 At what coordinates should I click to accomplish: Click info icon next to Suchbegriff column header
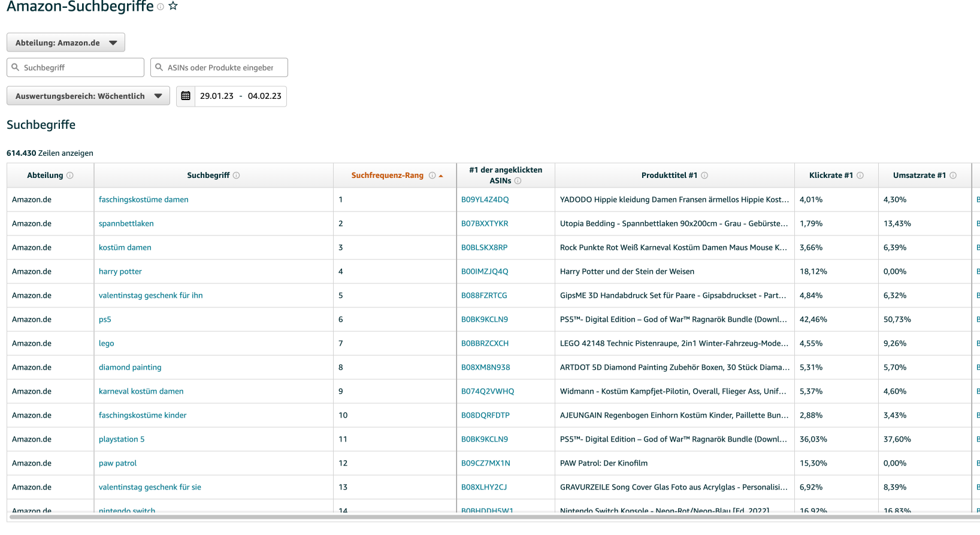pyautogui.click(x=237, y=175)
